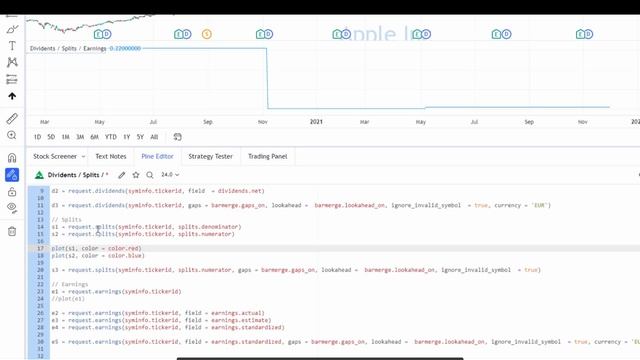
Task: Set chart range to 5Y
Action: 140,137
